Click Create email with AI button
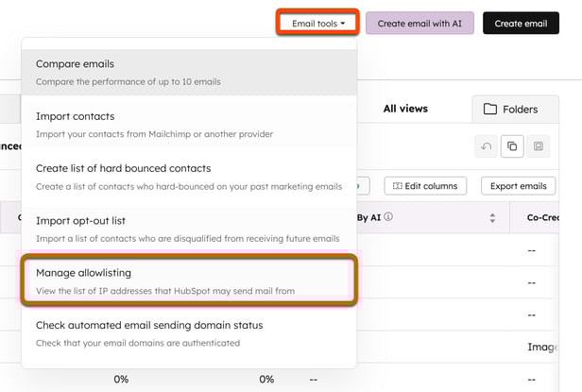This screenshot has height=392, width=582. [419, 23]
